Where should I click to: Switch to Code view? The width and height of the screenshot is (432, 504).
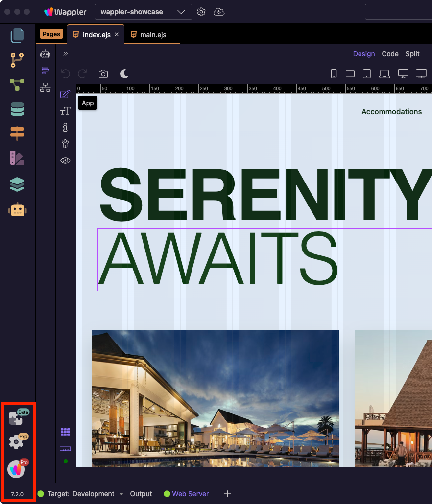pos(390,54)
